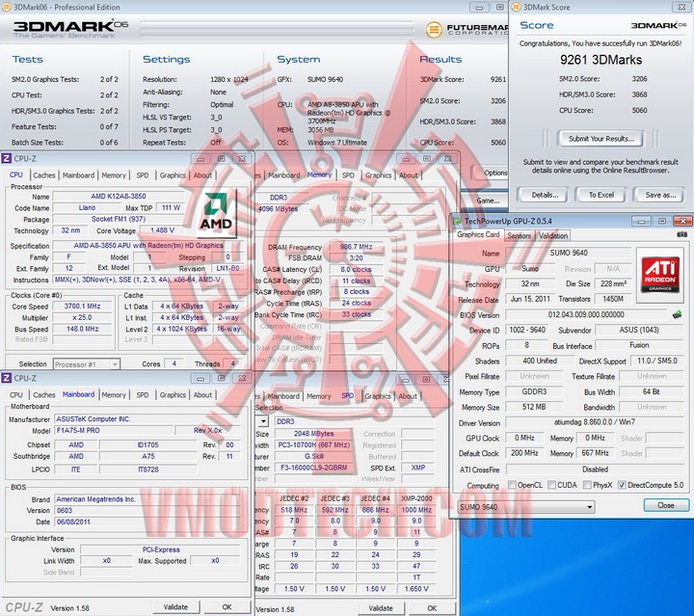
Task: Click the CPU-Z Core Speed 3700.1 MHz field
Action: pos(82,307)
